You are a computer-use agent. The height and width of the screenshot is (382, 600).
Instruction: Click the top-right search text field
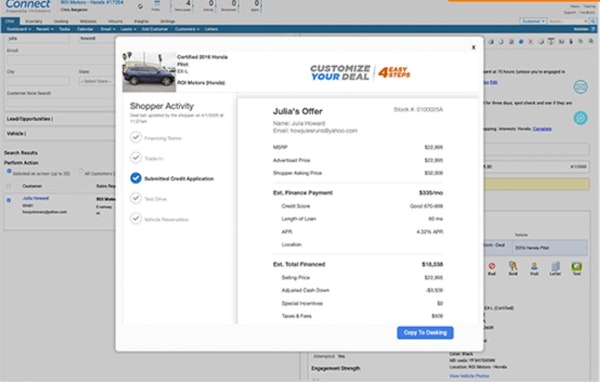click(x=568, y=21)
